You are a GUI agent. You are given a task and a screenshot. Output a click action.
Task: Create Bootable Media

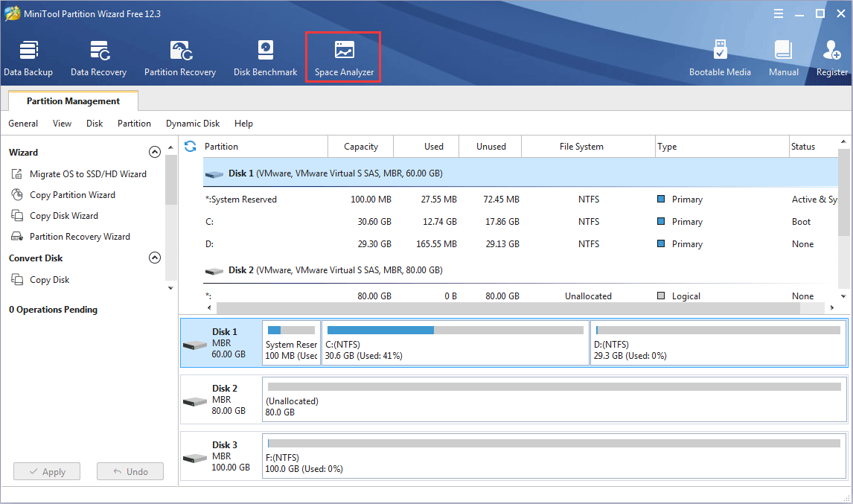tap(720, 58)
